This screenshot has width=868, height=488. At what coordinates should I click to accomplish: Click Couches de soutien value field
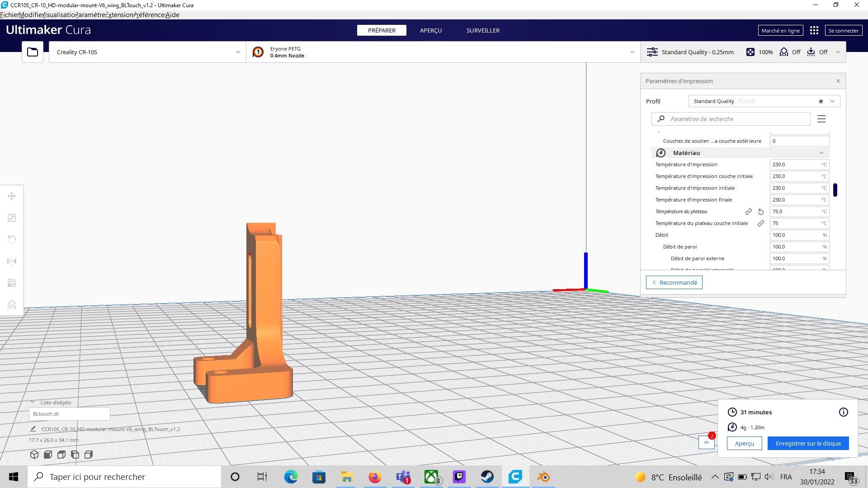[799, 141]
